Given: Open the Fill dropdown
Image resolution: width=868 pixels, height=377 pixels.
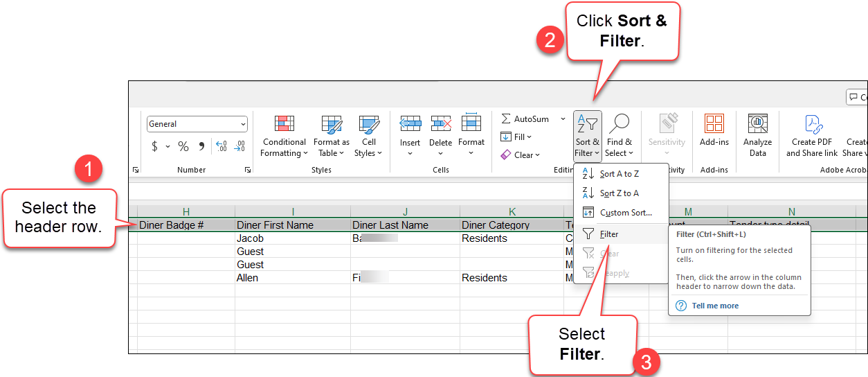Looking at the screenshot, I should [516, 137].
